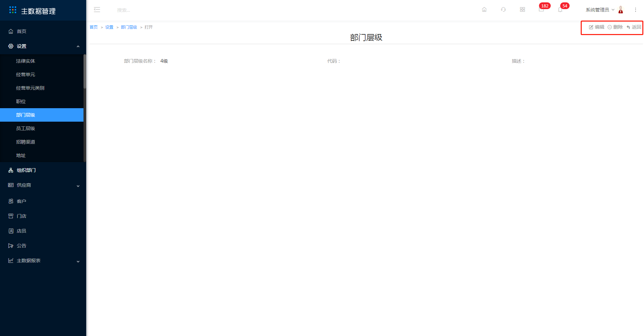The image size is (644, 336).
Task: Expand the 主数据报表 sidebar section
Action: (x=43, y=261)
